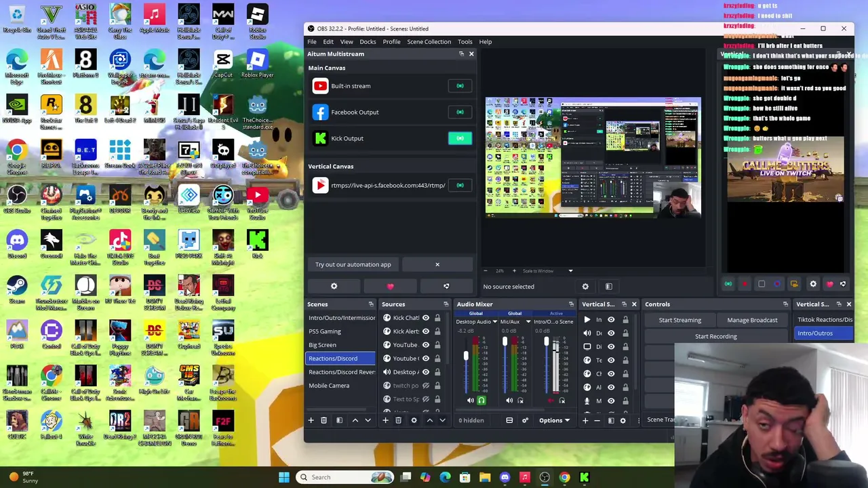
Task: Hide the Kick Alerts source
Action: pos(426,331)
